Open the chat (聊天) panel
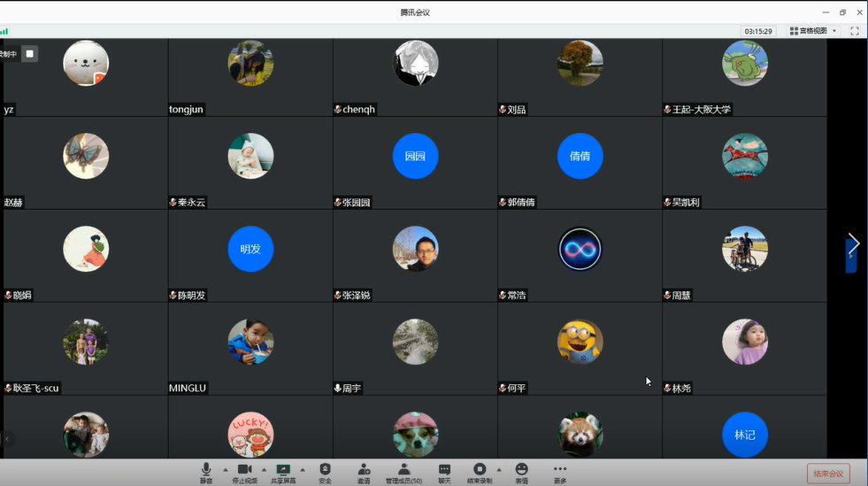This screenshot has height=486, width=868. (444, 472)
